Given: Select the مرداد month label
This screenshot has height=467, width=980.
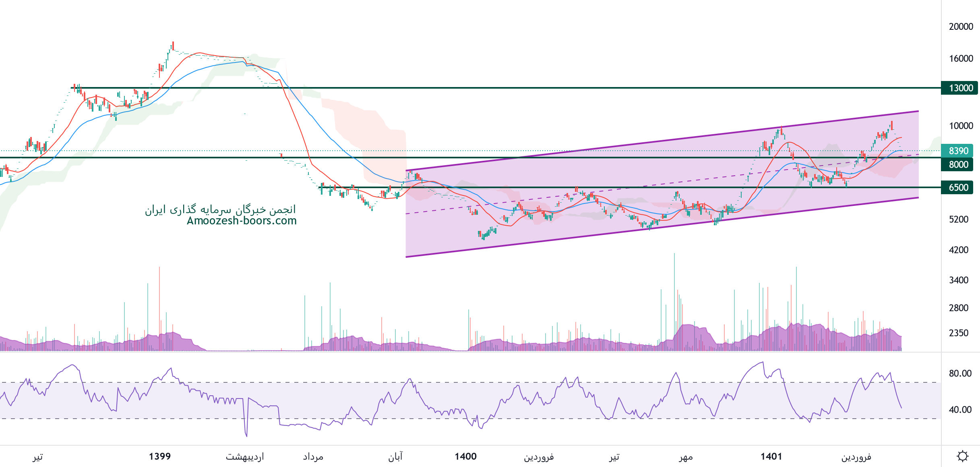Looking at the screenshot, I should coord(313,457).
